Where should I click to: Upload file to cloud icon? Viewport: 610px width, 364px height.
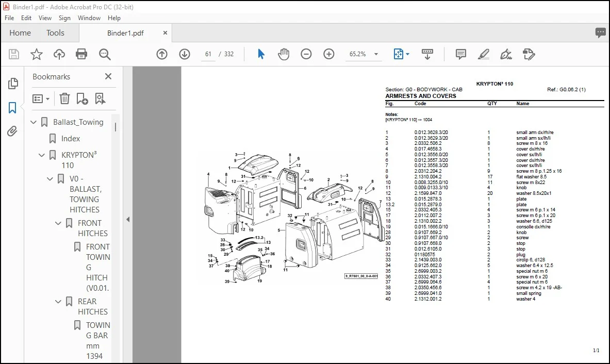click(x=59, y=54)
